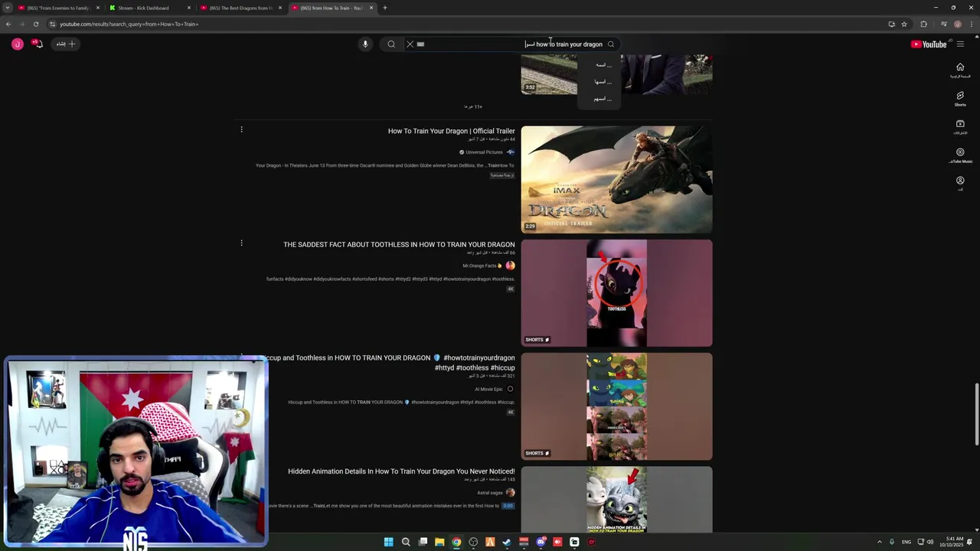This screenshot has height=551, width=980.
Task: Click the page vertical scrollbar thumb
Action: (x=976, y=414)
